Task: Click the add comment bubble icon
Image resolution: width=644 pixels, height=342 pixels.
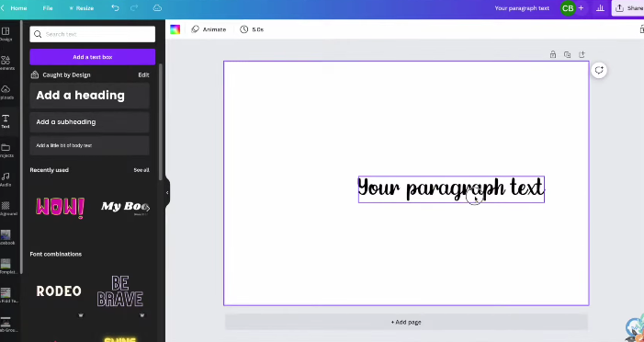Action: tap(599, 70)
